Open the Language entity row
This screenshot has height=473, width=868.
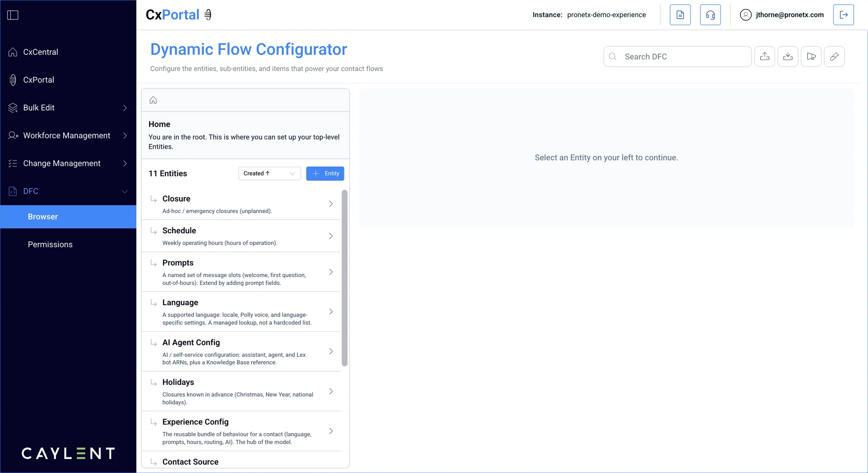click(x=241, y=312)
